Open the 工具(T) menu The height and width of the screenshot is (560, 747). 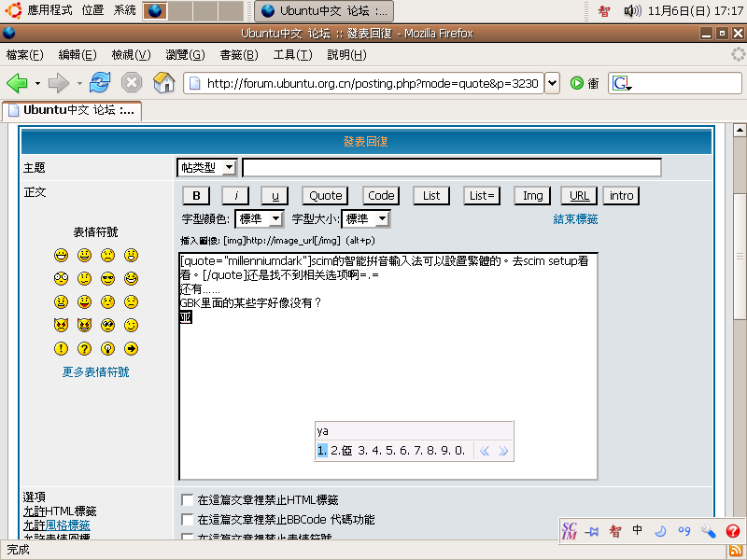(x=292, y=55)
